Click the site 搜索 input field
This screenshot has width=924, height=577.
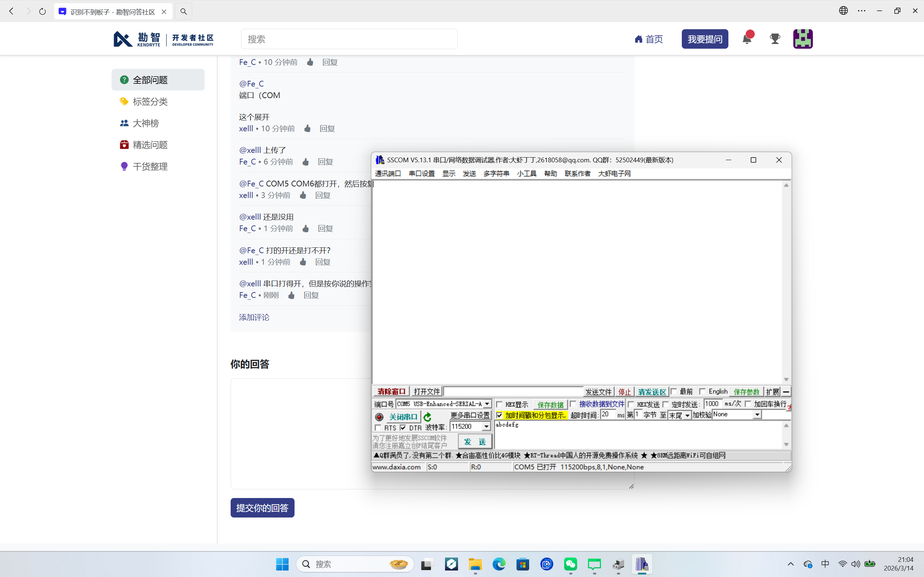pos(349,39)
